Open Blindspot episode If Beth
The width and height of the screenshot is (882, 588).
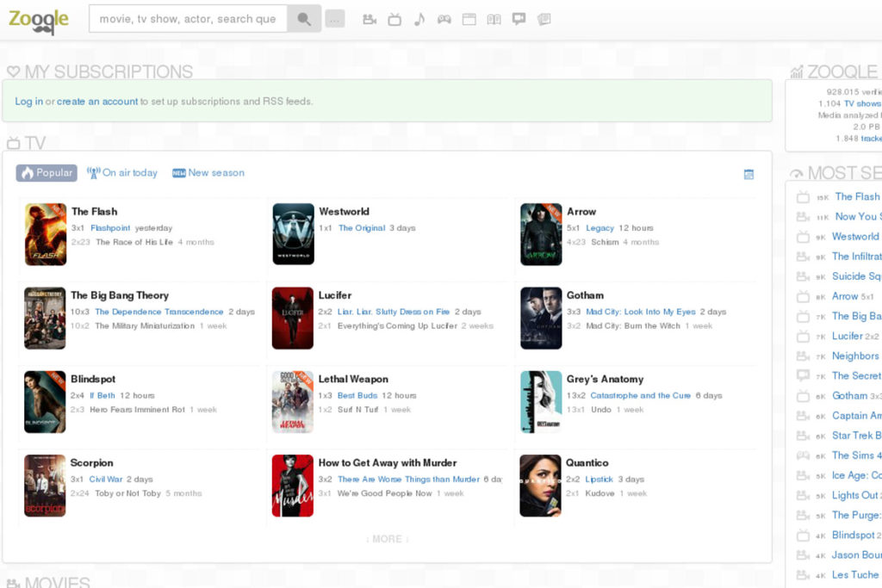[102, 396]
